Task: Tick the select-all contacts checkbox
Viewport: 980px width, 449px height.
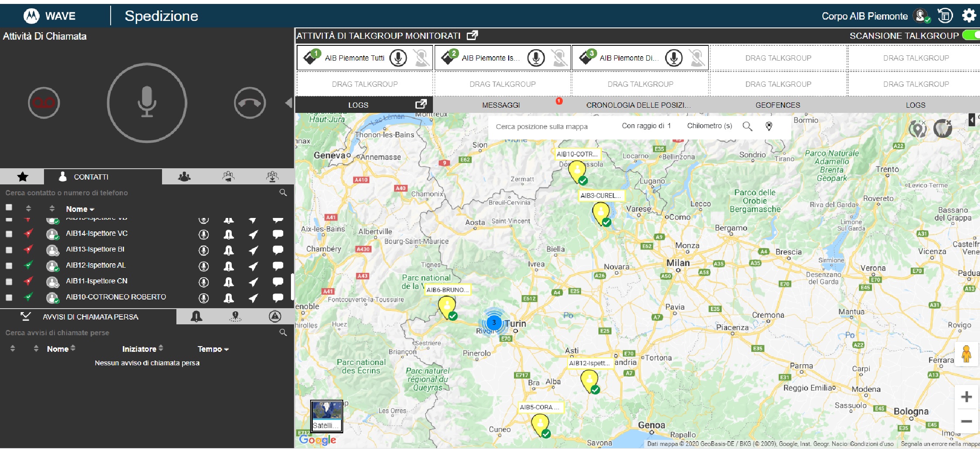Action: pyautogui.click(x=9, y=207)
